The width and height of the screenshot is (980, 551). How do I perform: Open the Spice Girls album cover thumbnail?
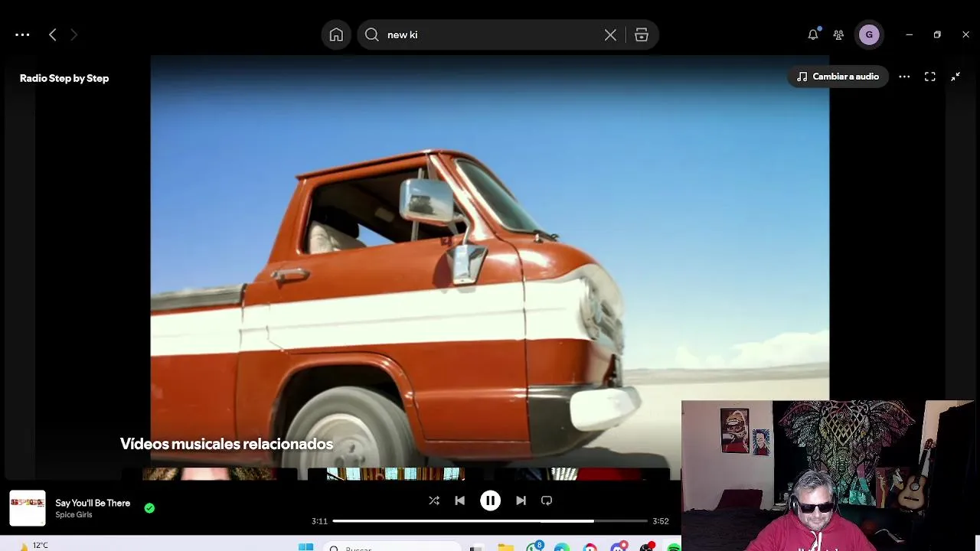tap(28, 508)
